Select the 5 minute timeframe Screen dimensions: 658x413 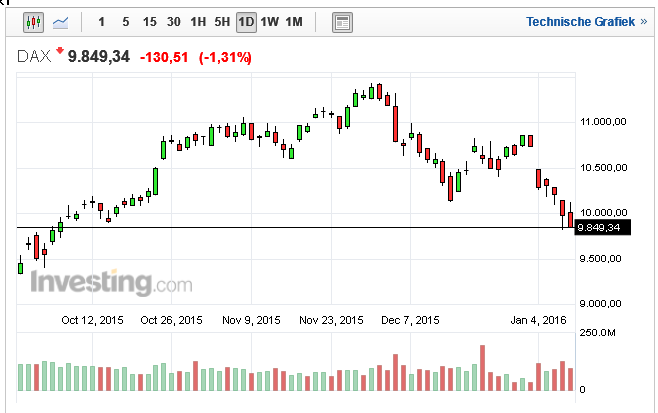[125, 22]
